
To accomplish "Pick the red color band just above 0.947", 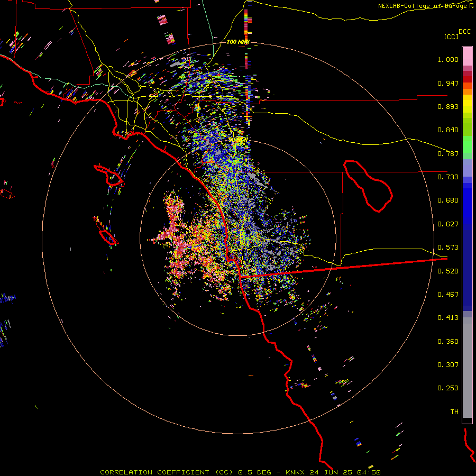I will click(x=467, y=79).
